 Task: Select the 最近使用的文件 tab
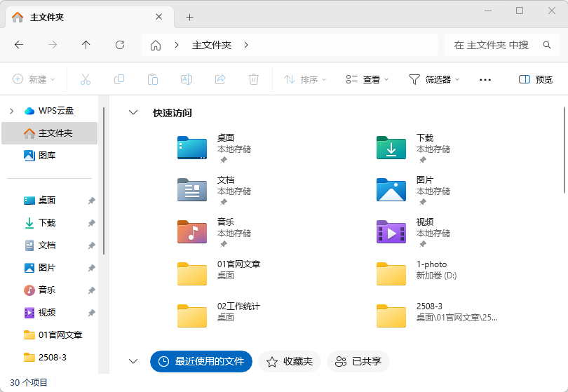pos(201,361)
